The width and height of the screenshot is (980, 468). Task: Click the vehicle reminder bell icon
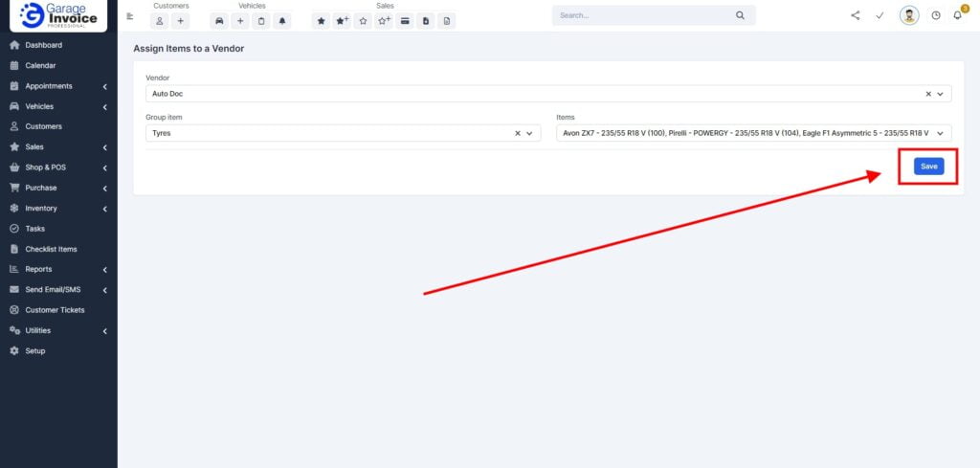(282, 21)
